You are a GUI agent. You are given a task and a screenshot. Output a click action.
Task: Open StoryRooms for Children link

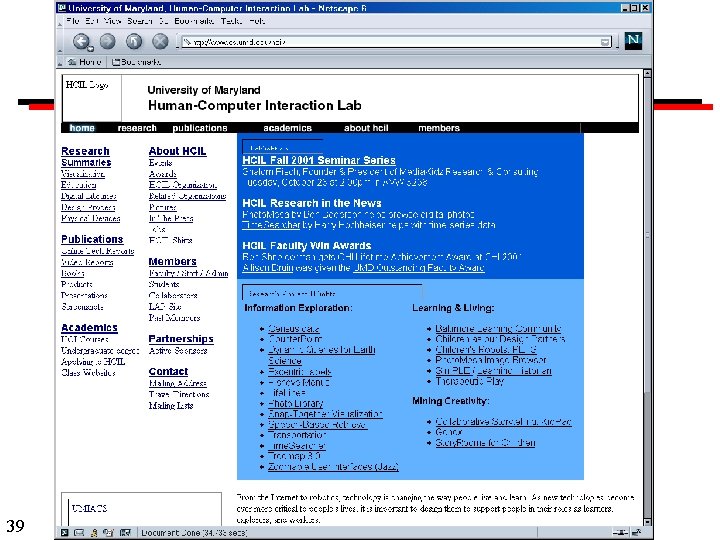tap(485, 443)
